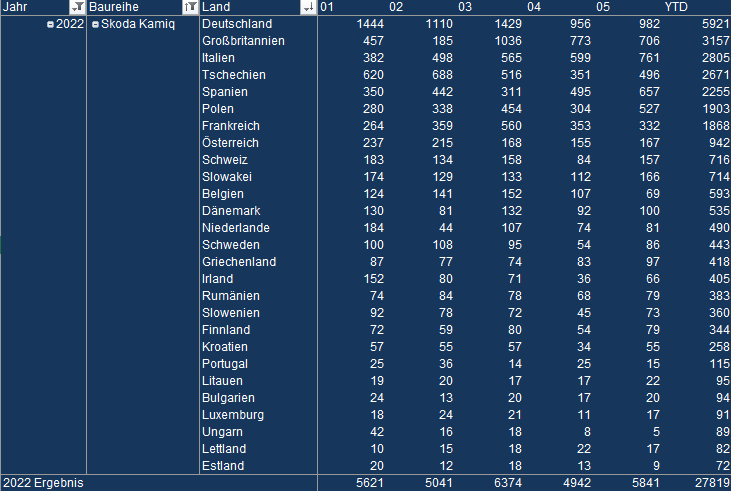Click the Italien row label

[x=218, y=58]
